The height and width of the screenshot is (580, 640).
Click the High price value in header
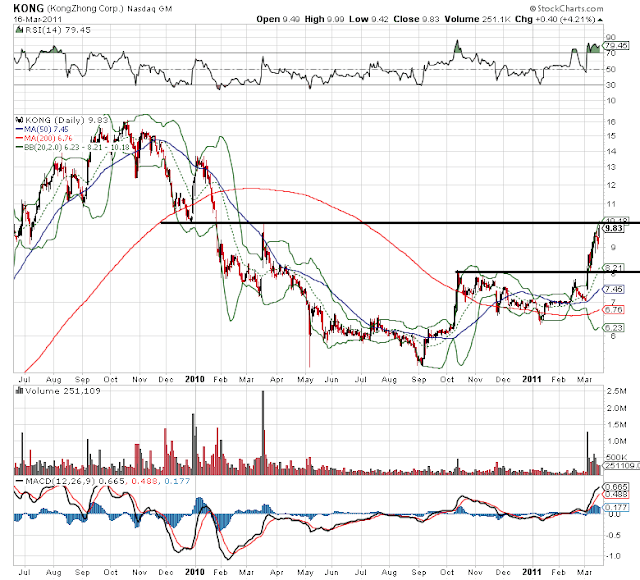pyautogui.click(x=336, y=19)
